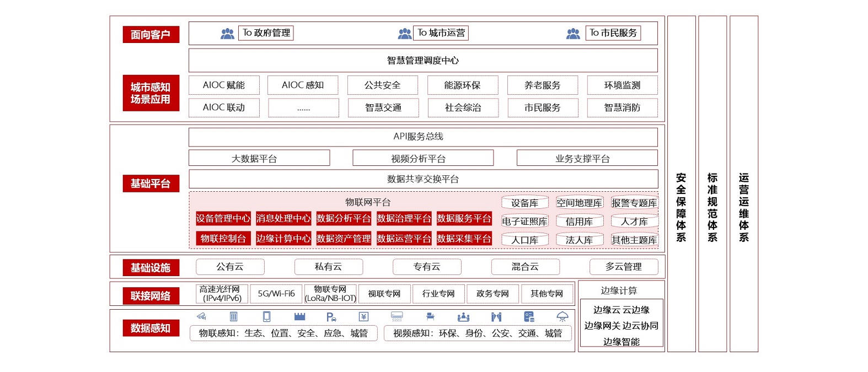
Task: Select the 数据感知 red layer tag
Action: (151, 328)
